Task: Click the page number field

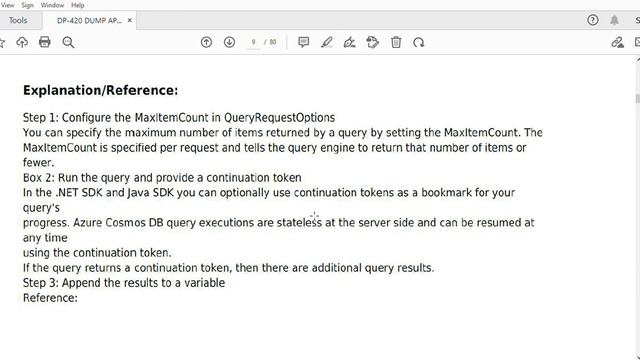Action: coord(253,42)
